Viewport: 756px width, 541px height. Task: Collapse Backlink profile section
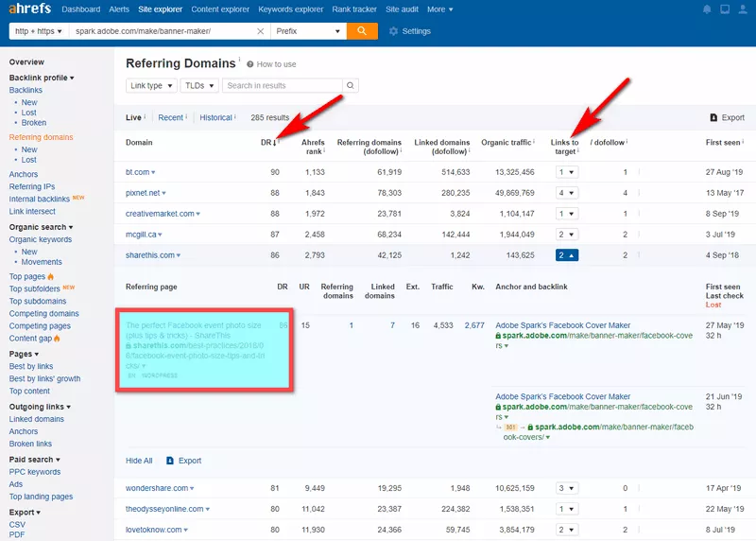[x=42, y=78]
